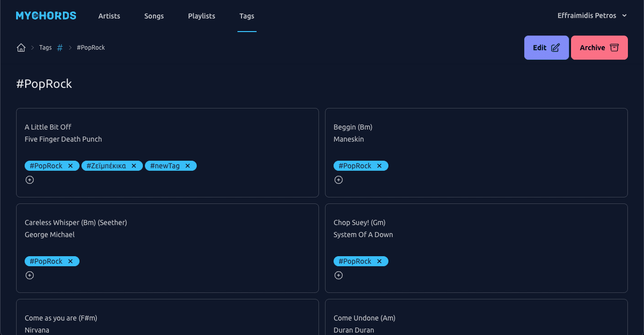Click the plus icon under Chop Suey!
Image resolution: width=644 pixels, height=335 pixels.
click(339, 275)
